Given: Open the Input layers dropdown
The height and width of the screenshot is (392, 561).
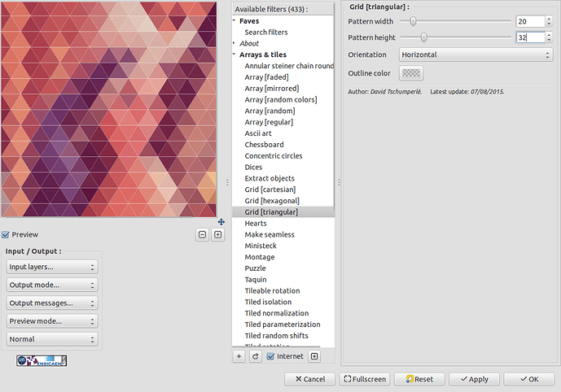Looking at the screenshot, I should [x=52, y=267].
